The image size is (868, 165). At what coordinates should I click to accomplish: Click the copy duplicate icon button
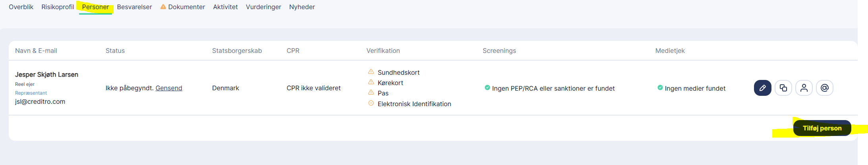[783, 88]
